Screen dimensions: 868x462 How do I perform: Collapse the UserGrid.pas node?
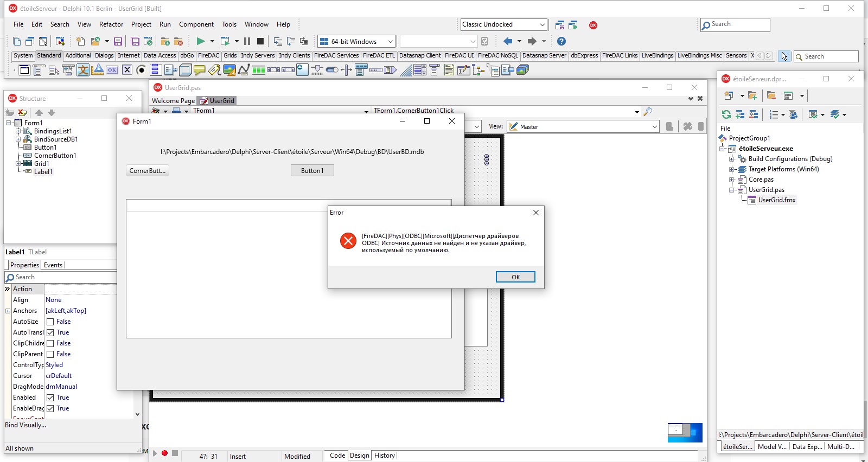[732, 190]
